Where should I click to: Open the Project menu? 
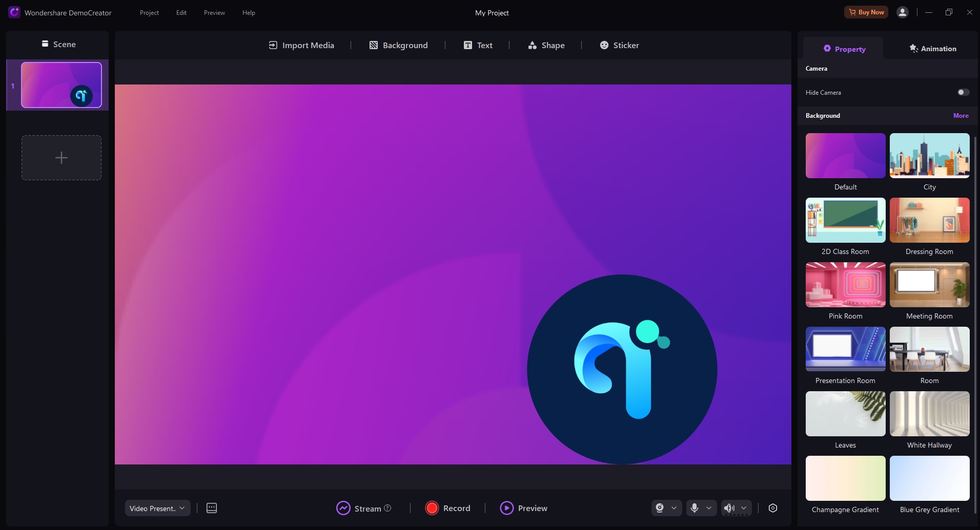click(x=149, y=13)
